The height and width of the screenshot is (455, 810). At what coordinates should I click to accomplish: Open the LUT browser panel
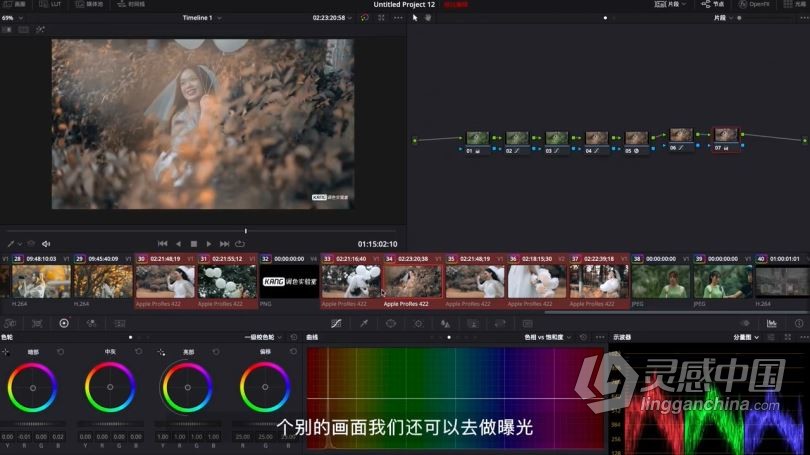[x=50, y=4]
